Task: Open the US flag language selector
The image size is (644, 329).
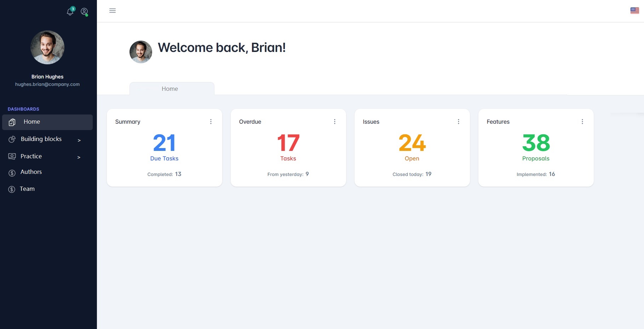Action: tap(634, 11)
